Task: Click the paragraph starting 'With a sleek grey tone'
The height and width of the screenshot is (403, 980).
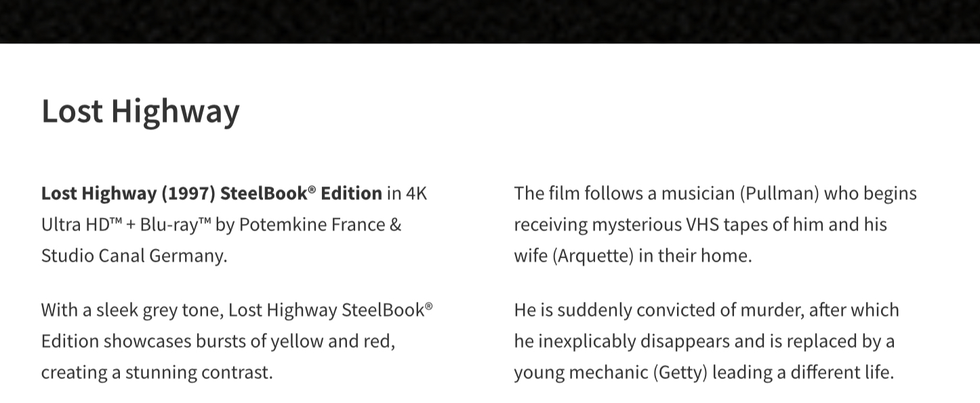Action: click(x=237, y=341)
